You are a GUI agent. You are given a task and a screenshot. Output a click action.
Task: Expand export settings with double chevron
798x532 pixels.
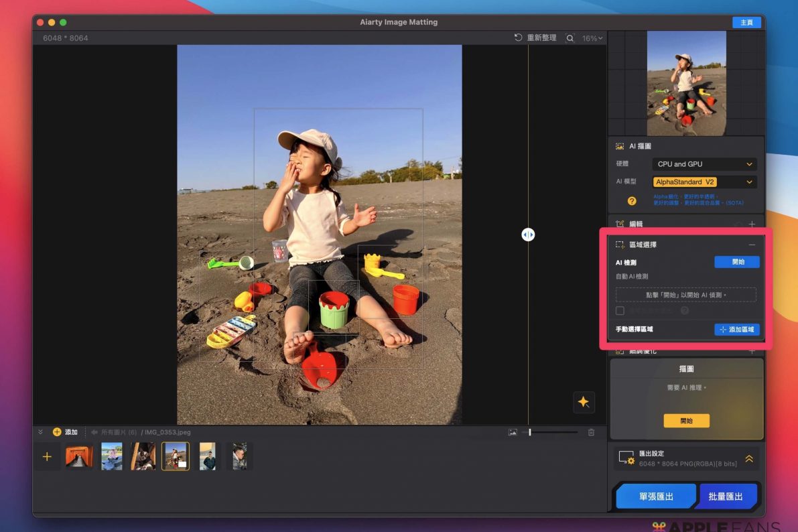click(749, 459)
